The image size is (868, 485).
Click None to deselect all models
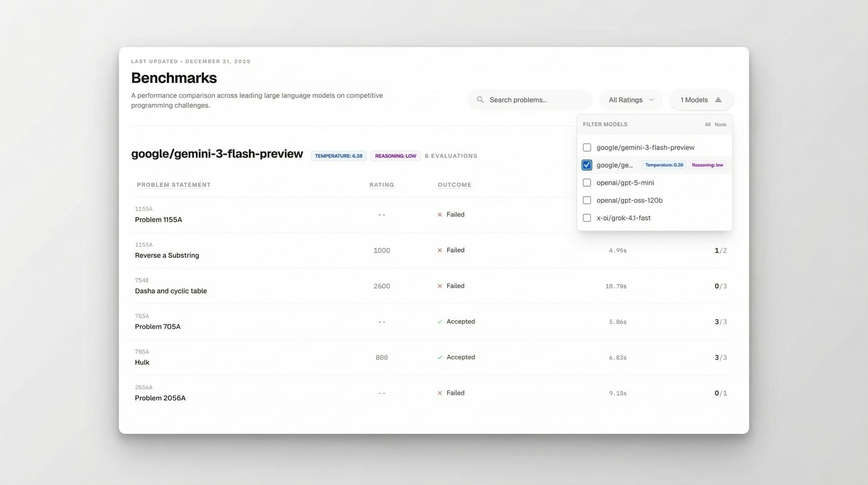coord(720,124)
